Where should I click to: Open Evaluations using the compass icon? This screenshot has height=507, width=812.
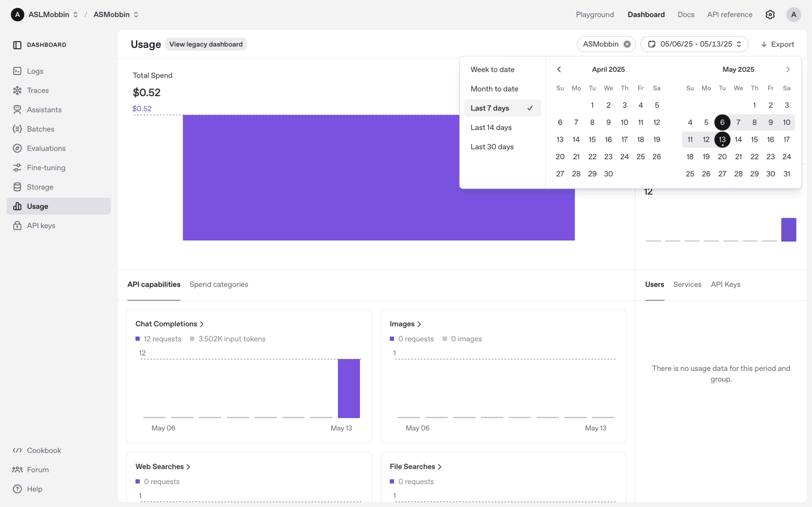[17, 148]
